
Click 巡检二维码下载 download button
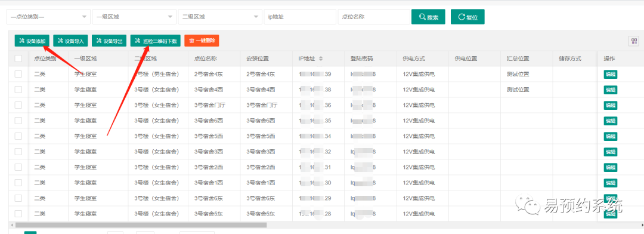(x=155, y=41)
